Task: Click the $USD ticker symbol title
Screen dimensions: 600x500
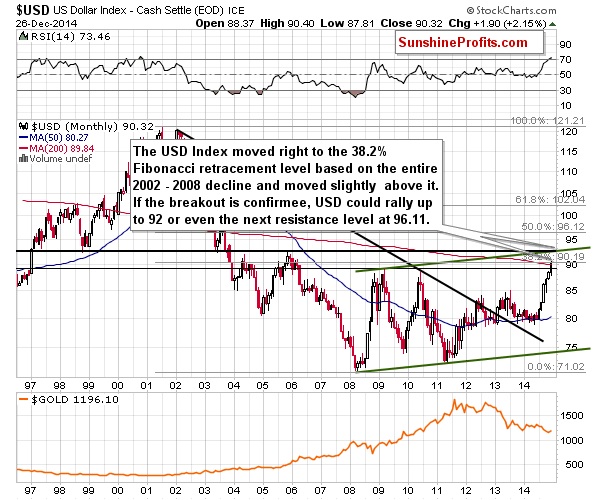Action: tap(33, 10)
